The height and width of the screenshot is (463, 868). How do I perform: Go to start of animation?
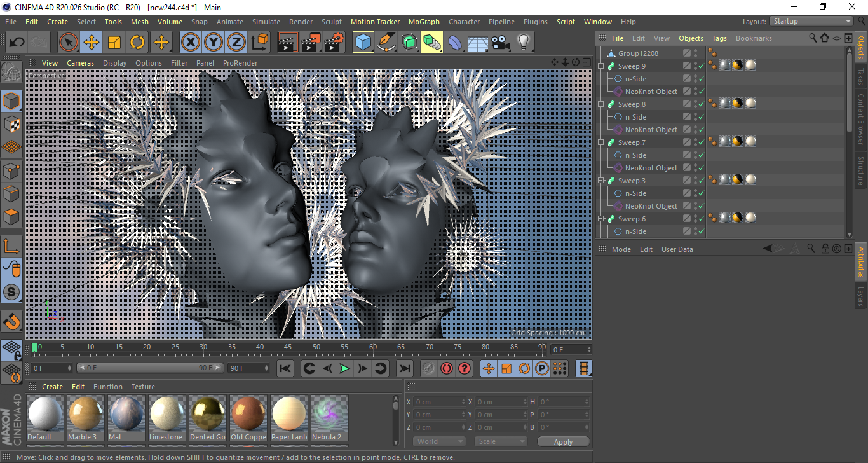click(285, 368)
